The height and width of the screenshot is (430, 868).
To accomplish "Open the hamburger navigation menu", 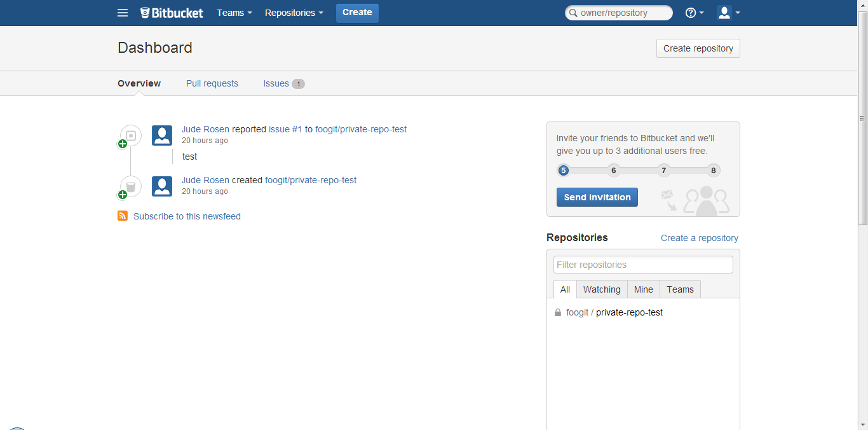I will [123, 13].
